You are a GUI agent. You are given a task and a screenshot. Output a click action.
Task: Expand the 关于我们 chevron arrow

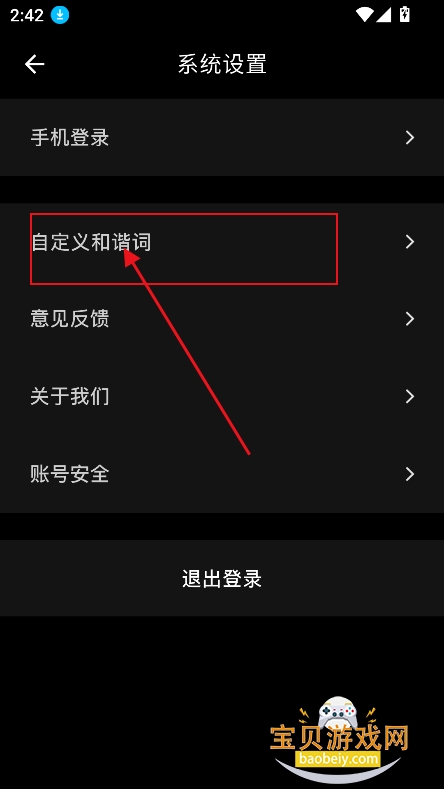pyautogui.click(x=410, y=397)
